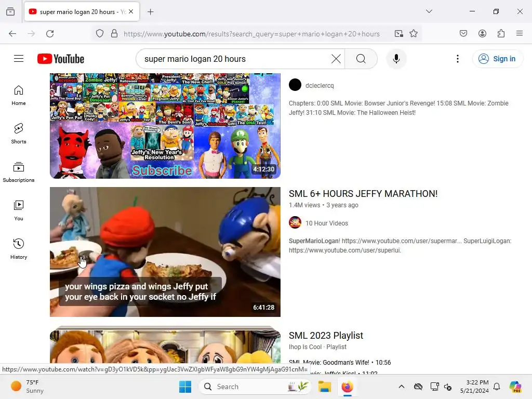
Task: Open Firefox account icon
Action: [482, 34]
